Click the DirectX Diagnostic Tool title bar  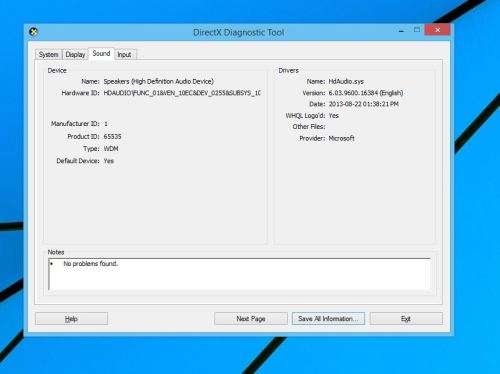pos(239,32)
